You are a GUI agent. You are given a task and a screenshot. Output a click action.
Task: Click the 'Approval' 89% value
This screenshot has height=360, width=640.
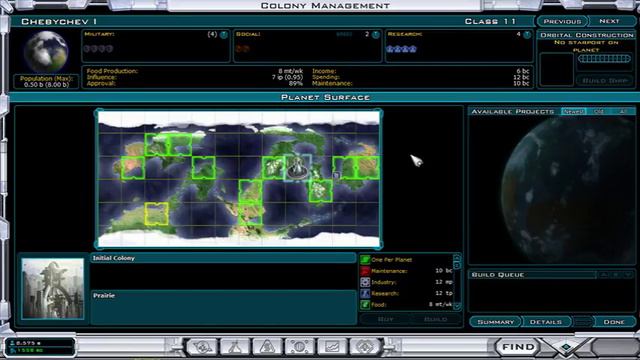click(x=296, y=83)
